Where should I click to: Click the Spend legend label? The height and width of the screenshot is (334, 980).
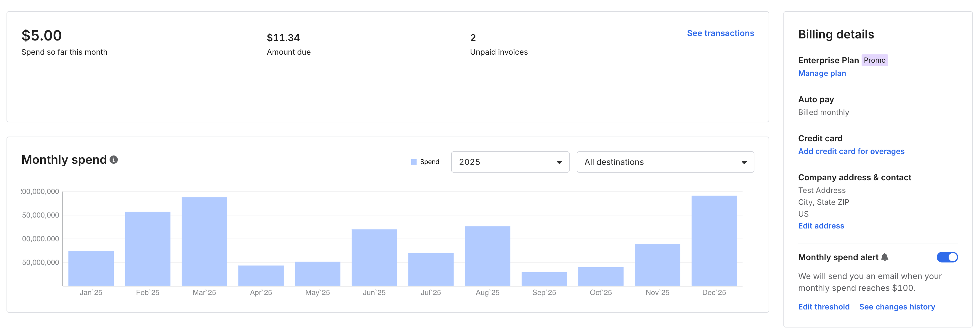(430, 162)
